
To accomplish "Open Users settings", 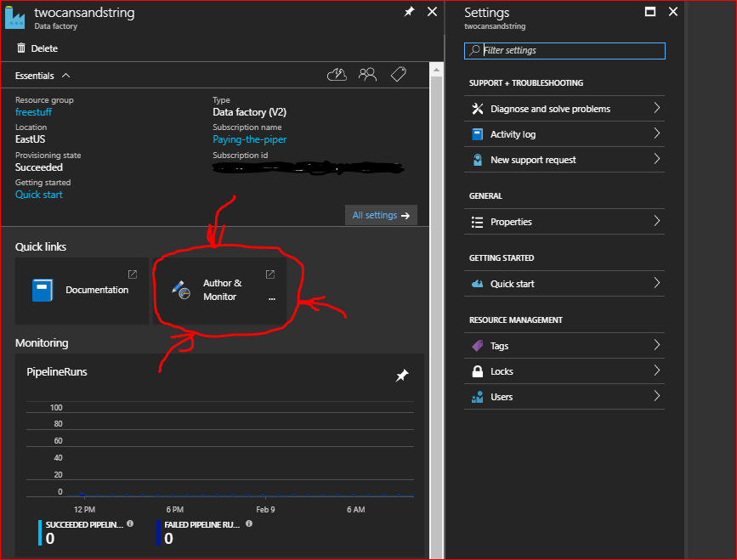I will [x=564, y=397].
